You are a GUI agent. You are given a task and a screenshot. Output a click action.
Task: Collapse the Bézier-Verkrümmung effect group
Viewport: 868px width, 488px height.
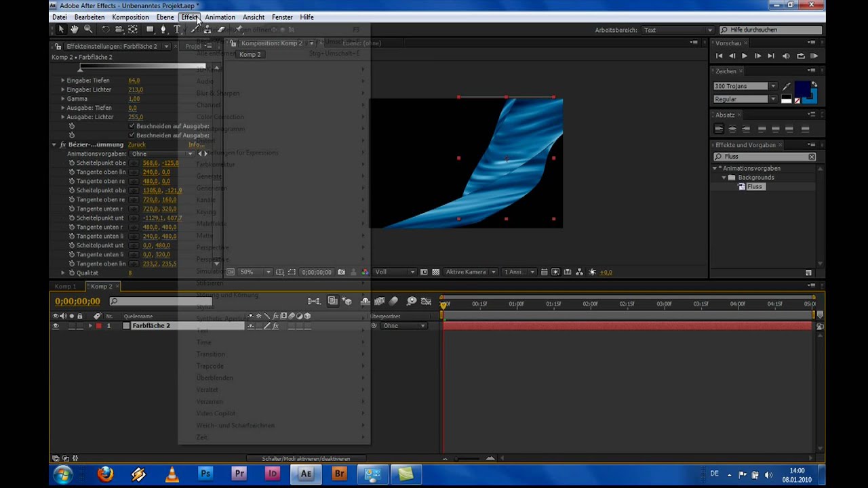54,145
